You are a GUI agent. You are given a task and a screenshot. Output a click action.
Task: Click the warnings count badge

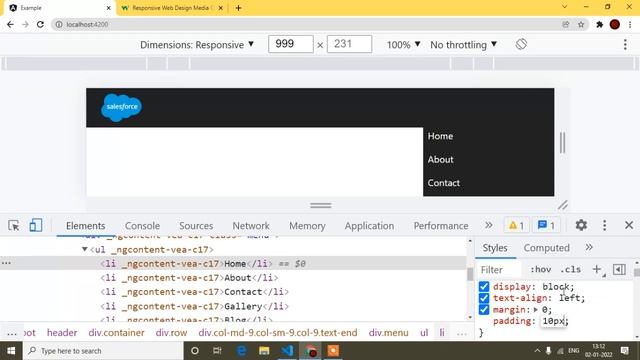point(516,225)
